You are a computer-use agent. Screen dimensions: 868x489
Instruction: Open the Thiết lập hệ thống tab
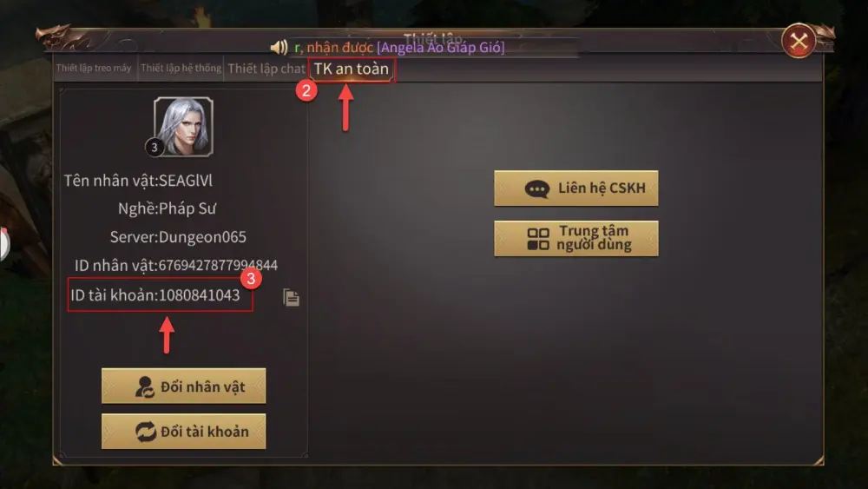[181, 68]
